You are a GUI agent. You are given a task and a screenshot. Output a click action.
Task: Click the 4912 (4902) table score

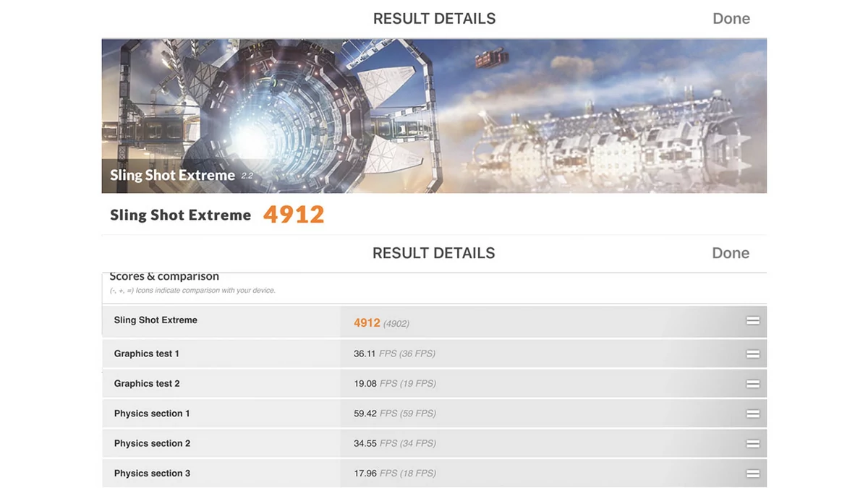(x=381, y=323)
